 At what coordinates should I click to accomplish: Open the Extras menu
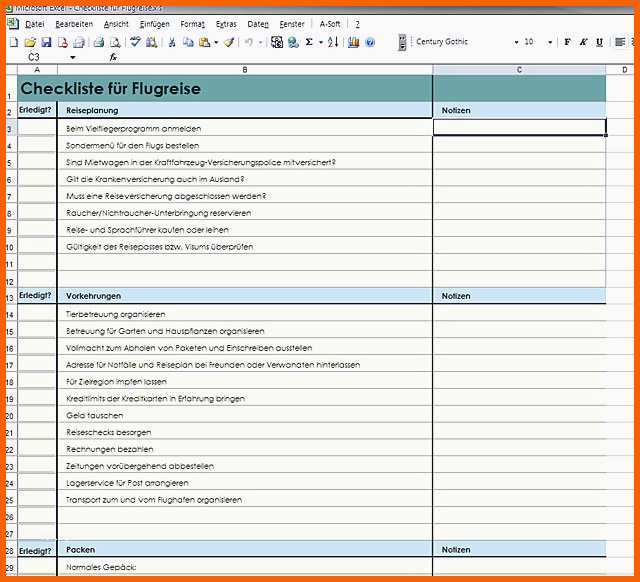[226, 23]
